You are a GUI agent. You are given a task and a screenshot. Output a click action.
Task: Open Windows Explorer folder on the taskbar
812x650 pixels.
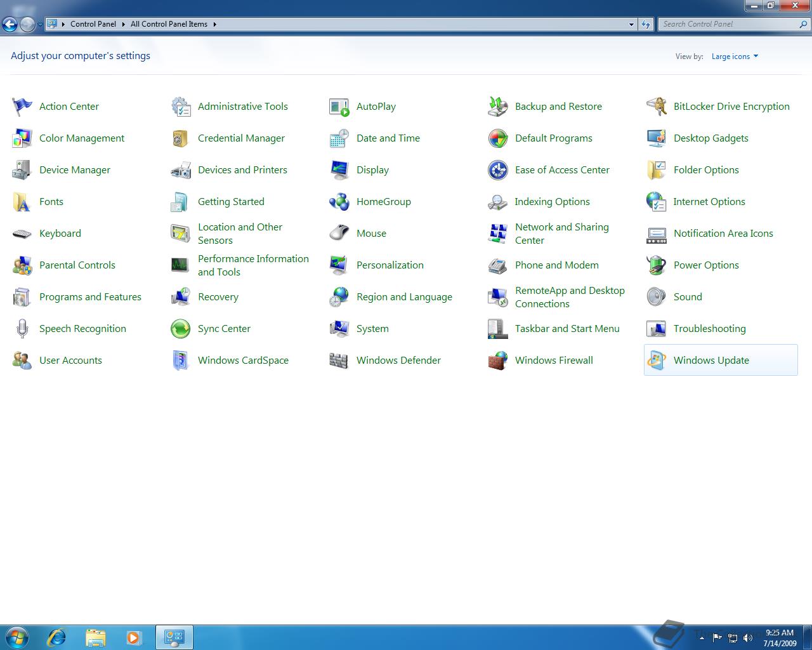(95, 637)
